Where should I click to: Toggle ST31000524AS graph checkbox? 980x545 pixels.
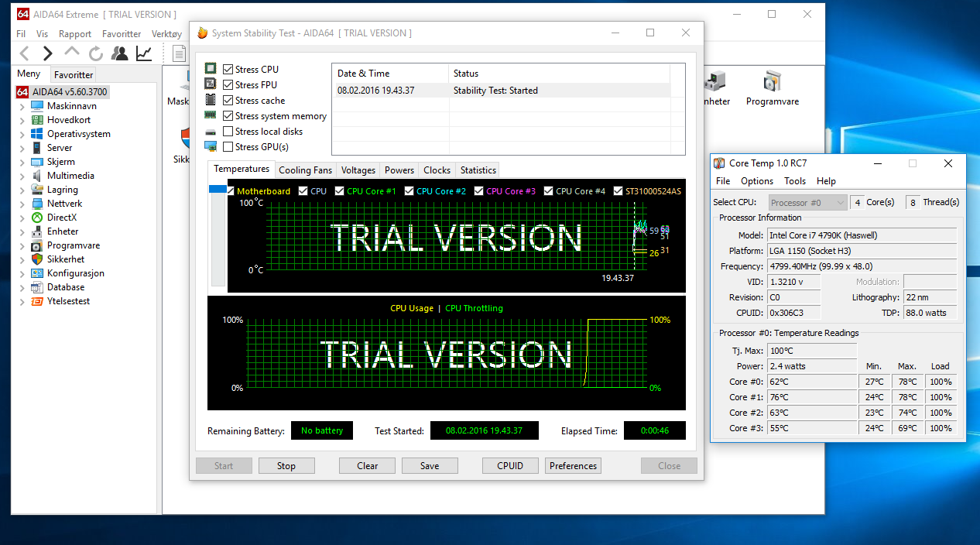coord(618,191)
